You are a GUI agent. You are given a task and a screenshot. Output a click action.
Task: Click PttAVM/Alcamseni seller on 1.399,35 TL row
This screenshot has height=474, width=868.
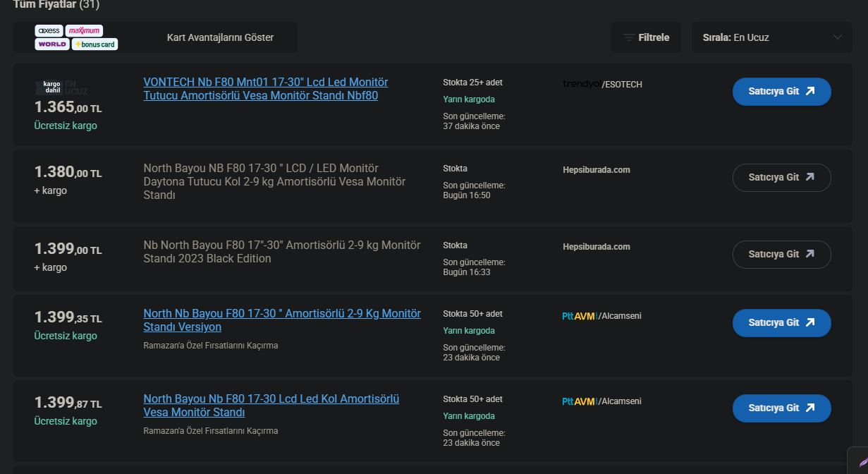(x=601, y=316)
